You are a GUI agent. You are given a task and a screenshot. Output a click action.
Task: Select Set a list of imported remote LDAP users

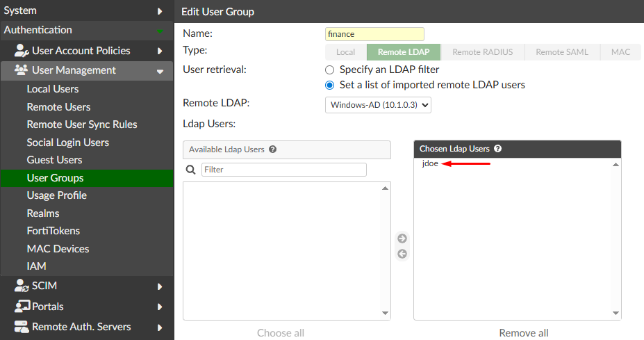[330, 85]
